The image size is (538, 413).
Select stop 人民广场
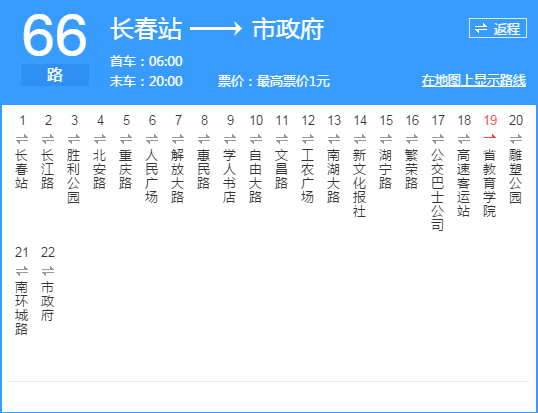click(x=152, y=176)
